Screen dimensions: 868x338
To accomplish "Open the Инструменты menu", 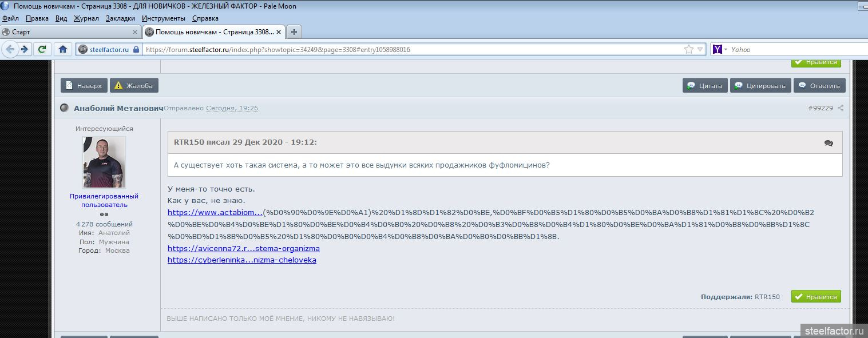I will [x=163, y=18].
